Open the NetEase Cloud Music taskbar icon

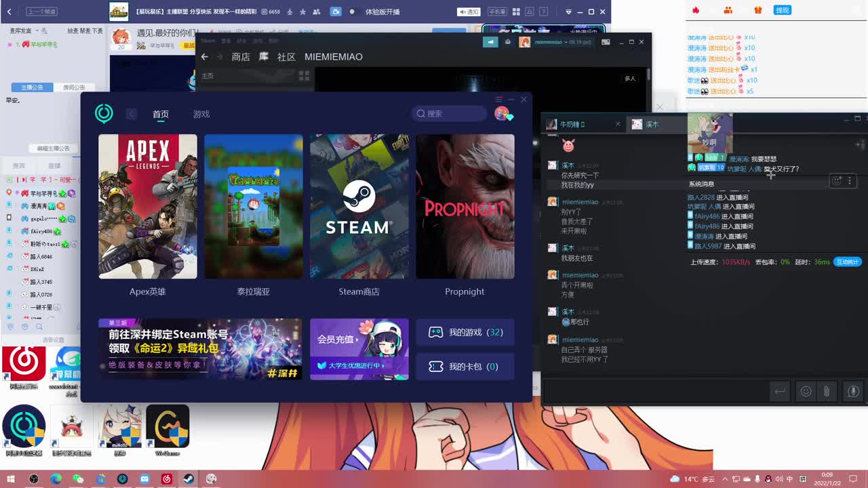click(167, 479)
